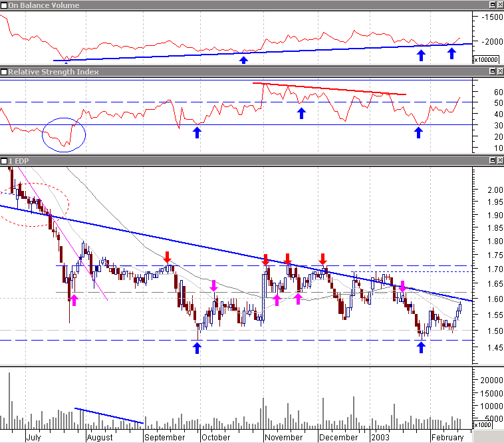Click the 1.70 price on the EDP scale
This screenshot has height=443, width=504.
tap(495, 269)
